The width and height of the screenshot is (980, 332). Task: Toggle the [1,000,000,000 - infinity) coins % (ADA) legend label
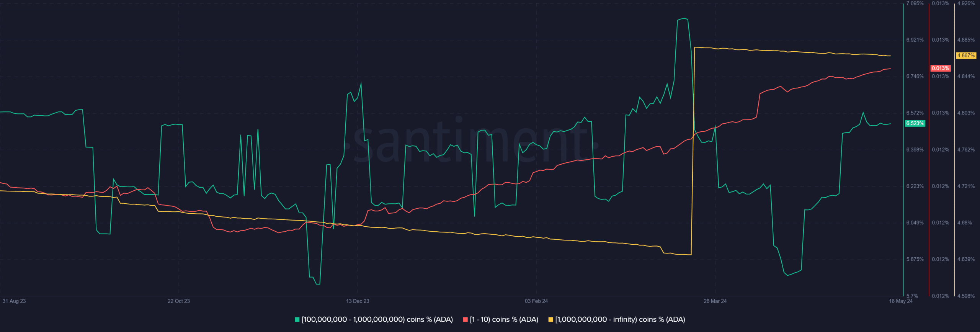click(620, 319)
